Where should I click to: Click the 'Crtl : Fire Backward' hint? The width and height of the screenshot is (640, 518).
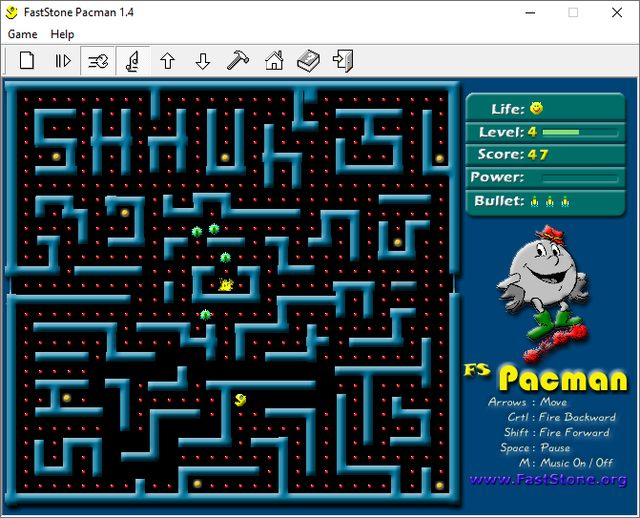(x=562, y=417)
